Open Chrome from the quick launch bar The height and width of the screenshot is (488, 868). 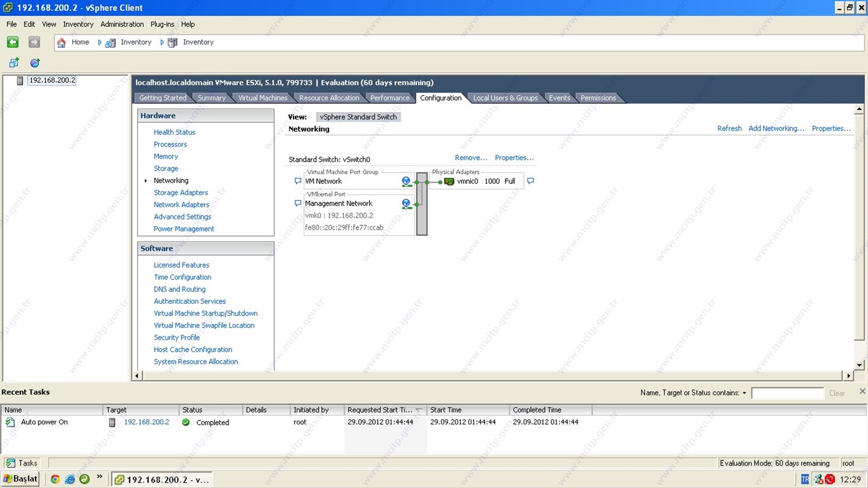[55, 479]
